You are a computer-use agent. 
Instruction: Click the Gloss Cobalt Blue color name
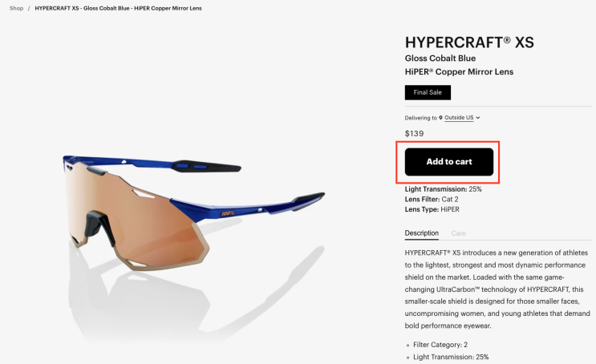click(440, 59)
